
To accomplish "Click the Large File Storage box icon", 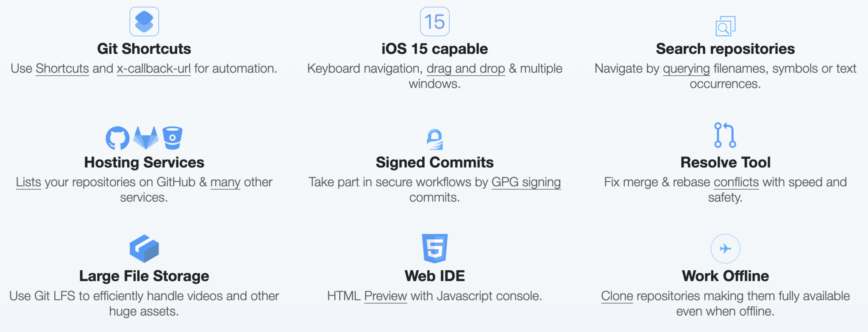I will pos(144,249).
